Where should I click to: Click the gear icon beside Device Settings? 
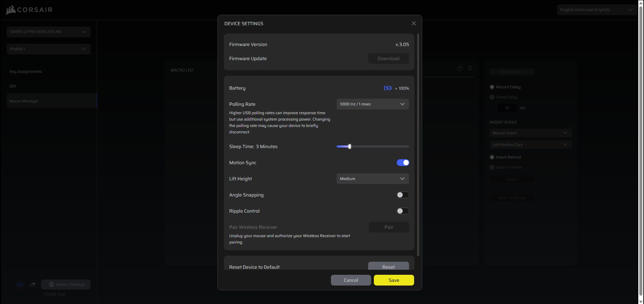pyautogui.click(x=51, y=285)
